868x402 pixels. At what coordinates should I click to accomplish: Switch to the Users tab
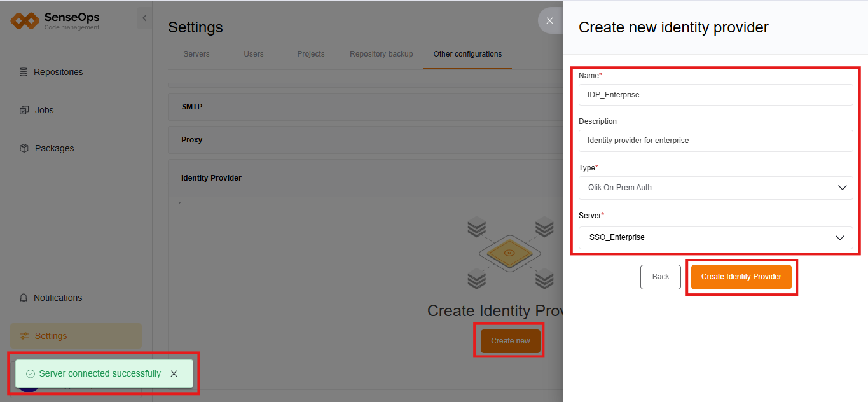tap(253, 54)
